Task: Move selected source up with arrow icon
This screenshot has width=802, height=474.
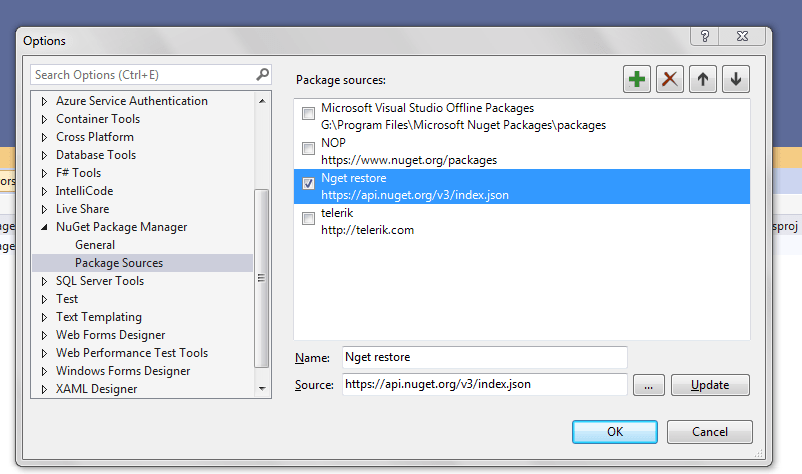Action: (703, 80)
